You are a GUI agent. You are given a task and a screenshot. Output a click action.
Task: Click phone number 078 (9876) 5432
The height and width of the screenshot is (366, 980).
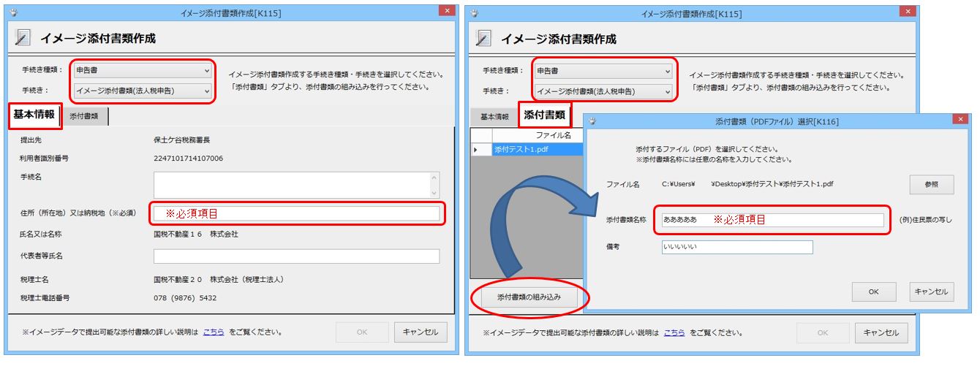(185, 298)
